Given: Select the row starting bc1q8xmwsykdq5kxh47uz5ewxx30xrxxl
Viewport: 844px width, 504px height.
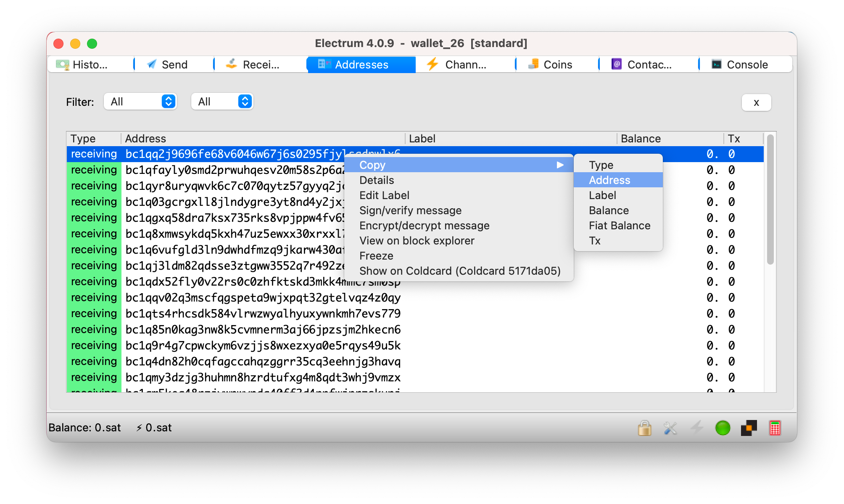Looking at the screenshot, I should (235, 234).
